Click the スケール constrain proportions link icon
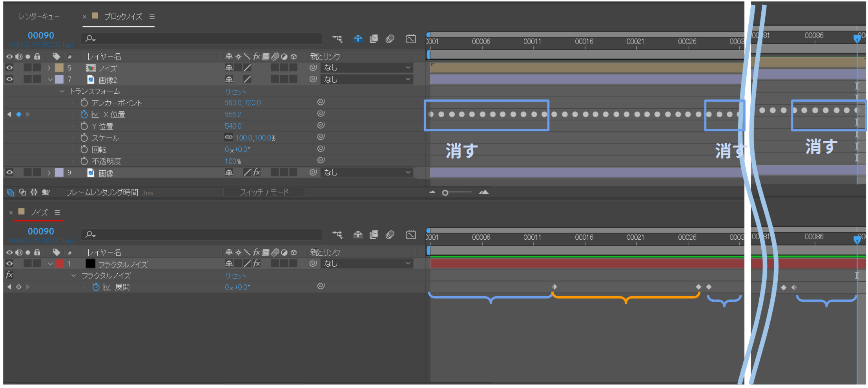 pos(228,137)
